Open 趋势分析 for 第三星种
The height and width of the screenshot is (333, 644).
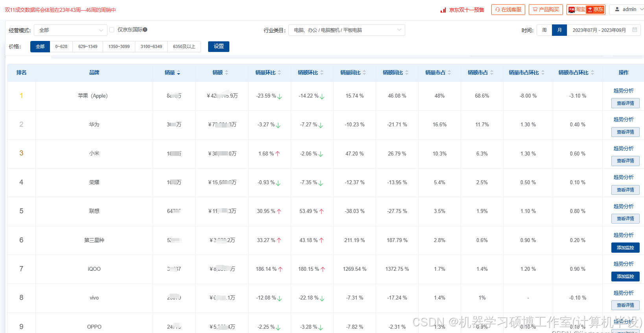[x=624, y=235]
